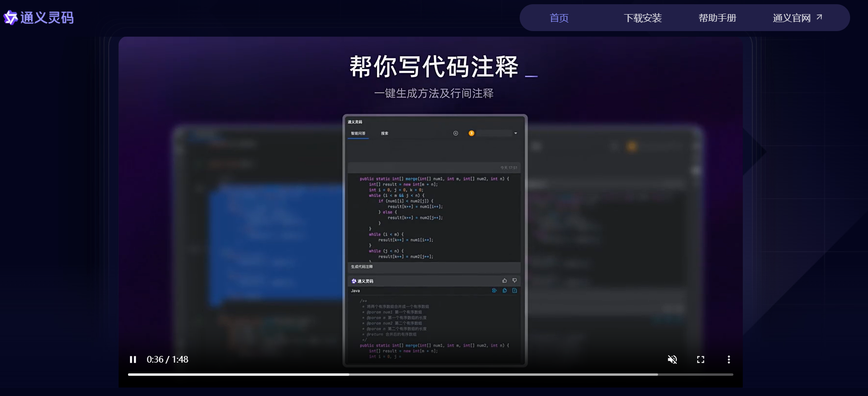The width and height of the screenshot is (868, 396).
Task: Click the orange number 3 badge
Action: [x=471, y=133]
